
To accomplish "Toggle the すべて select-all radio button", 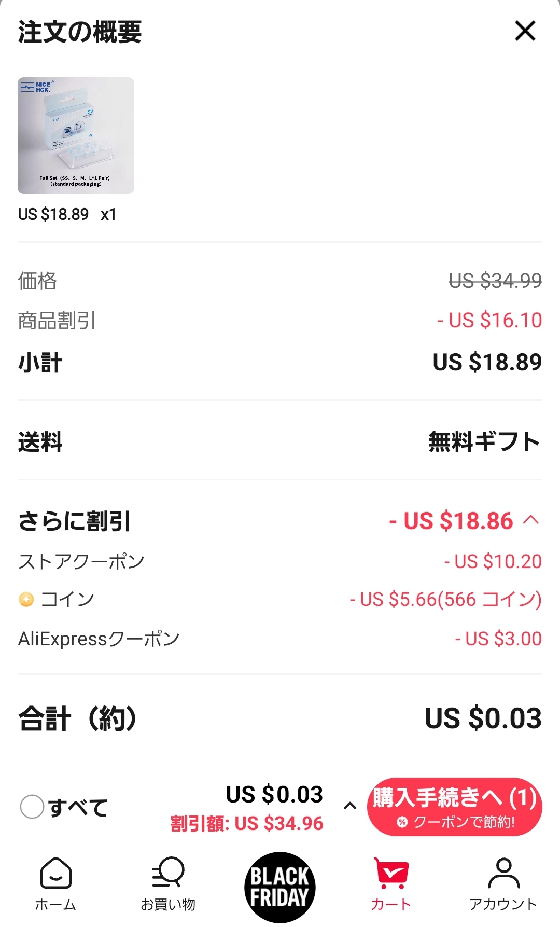I will pyautogui.click(x=32, y=807).
